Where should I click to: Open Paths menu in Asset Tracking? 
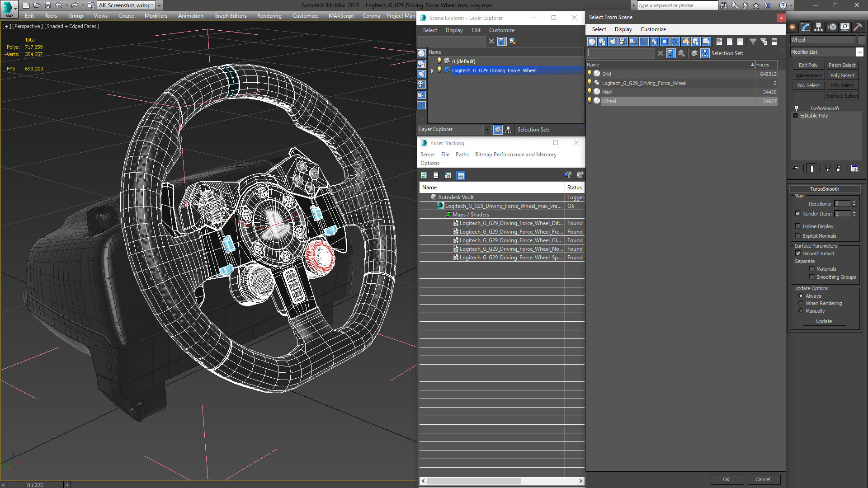click(462, 155)
